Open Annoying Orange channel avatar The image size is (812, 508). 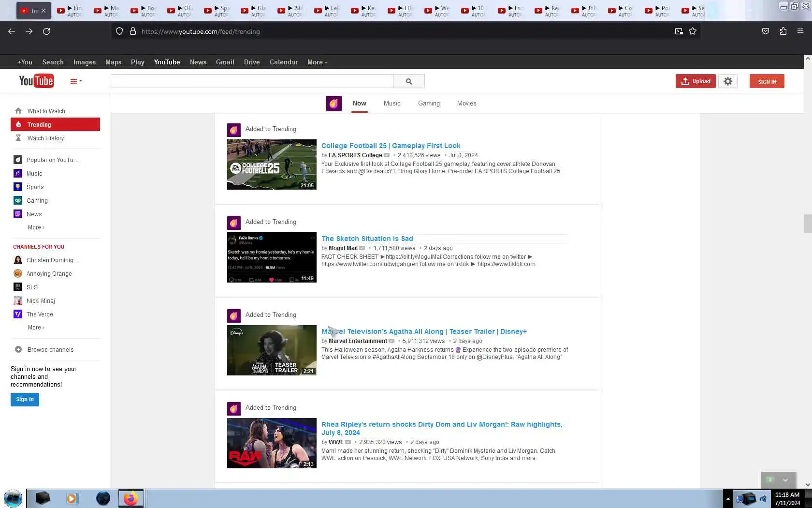coord(18,273)
